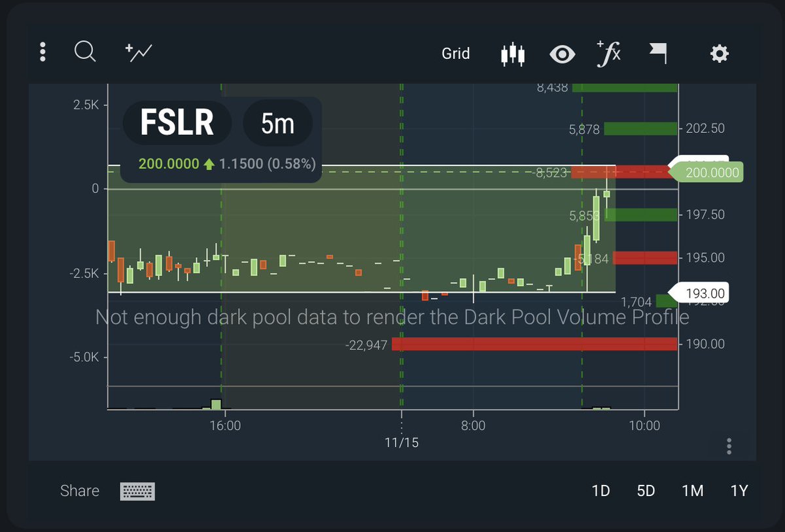The height and width of the screenshot is (532, 785).
Task: Open chart settings gear
Action: point(719,54)
